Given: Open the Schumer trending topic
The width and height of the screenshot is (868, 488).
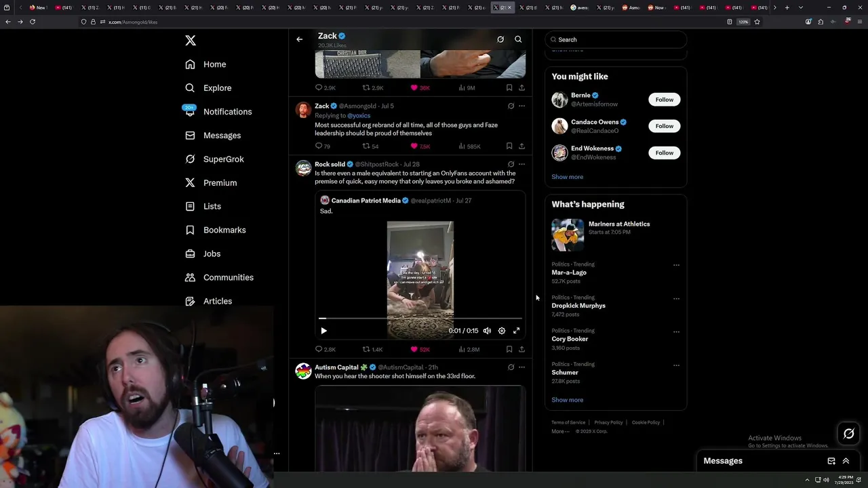Looking at the screenshot, I should [x=565, y=372].
